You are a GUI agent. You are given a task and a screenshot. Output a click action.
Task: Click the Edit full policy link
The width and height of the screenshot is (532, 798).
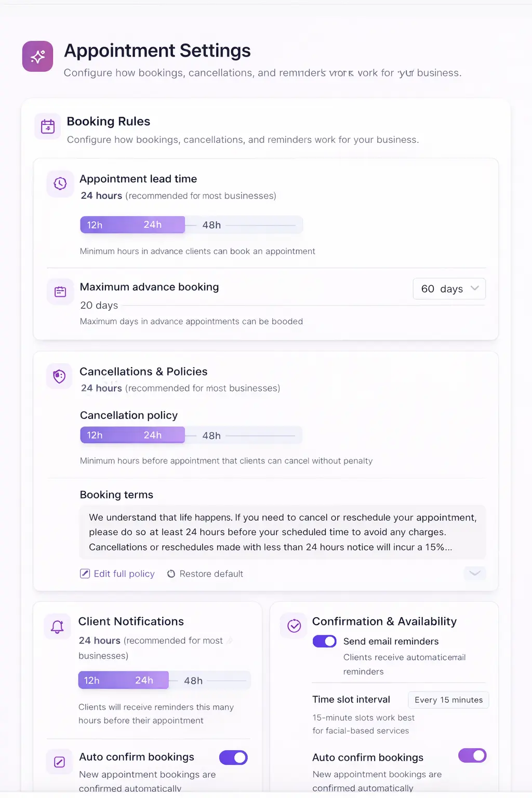tap(124, 574)
